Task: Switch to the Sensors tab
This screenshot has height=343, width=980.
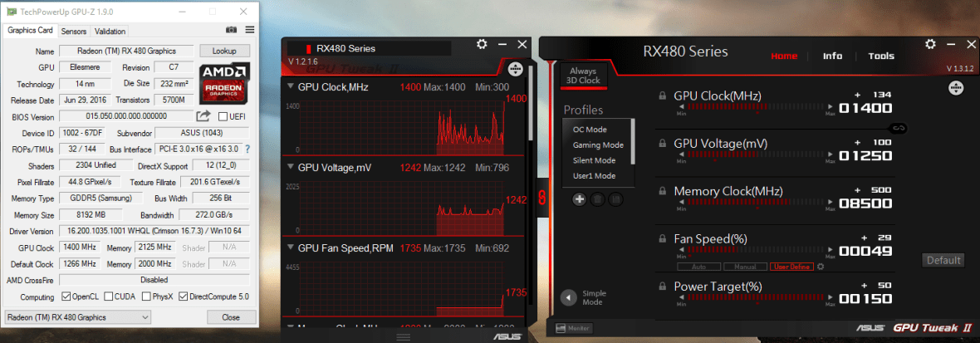Action: (73, 31)
